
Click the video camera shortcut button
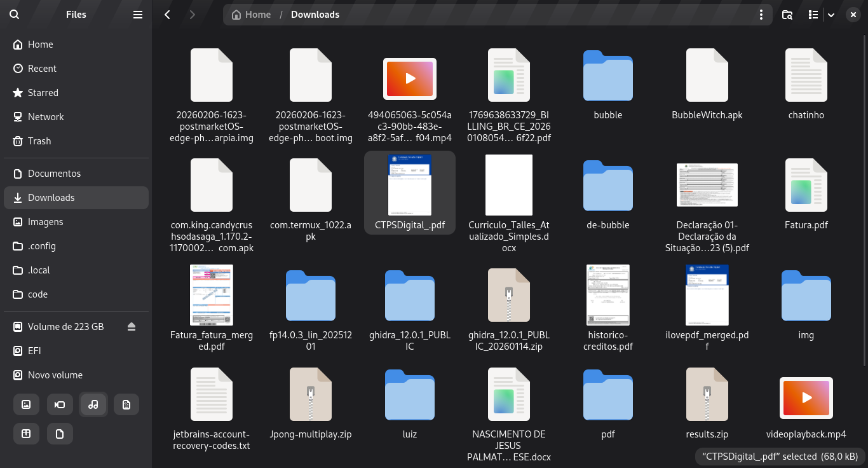[60, 404]
